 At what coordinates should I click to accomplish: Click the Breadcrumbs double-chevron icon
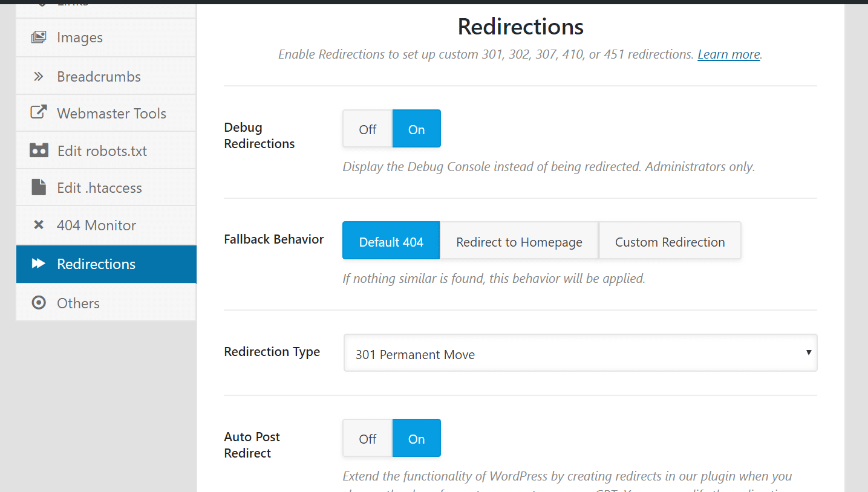click(x=38, y=77)
